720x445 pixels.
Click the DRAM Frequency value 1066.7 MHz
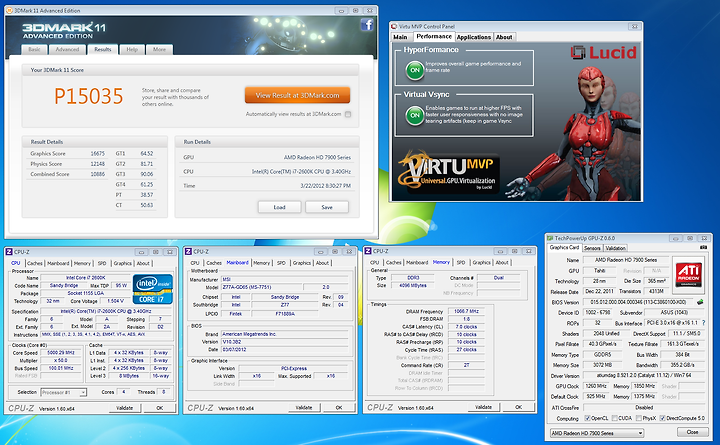pos(467,311)
